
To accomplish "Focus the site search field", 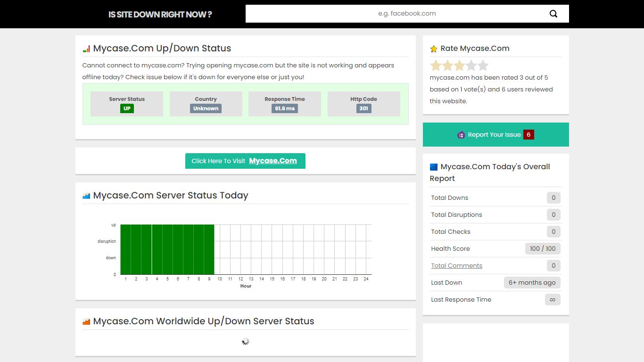I will [407, 14].
